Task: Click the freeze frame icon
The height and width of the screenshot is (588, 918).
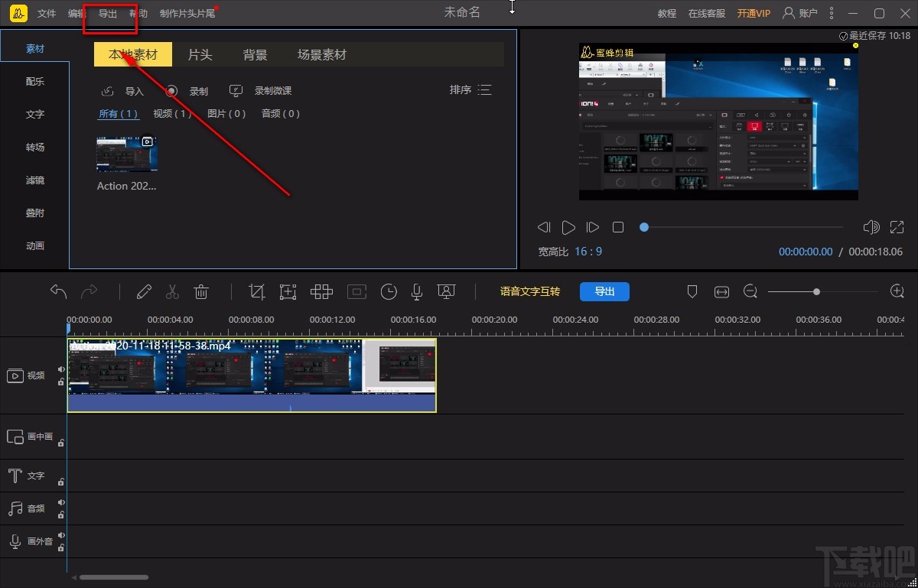Action: [x=356, y=291]
